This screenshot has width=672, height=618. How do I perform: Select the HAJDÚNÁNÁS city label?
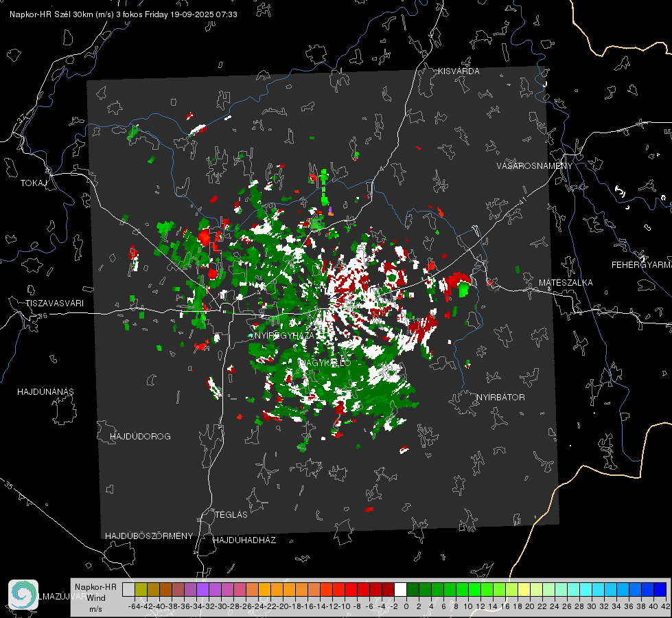[x=45, y=392]
